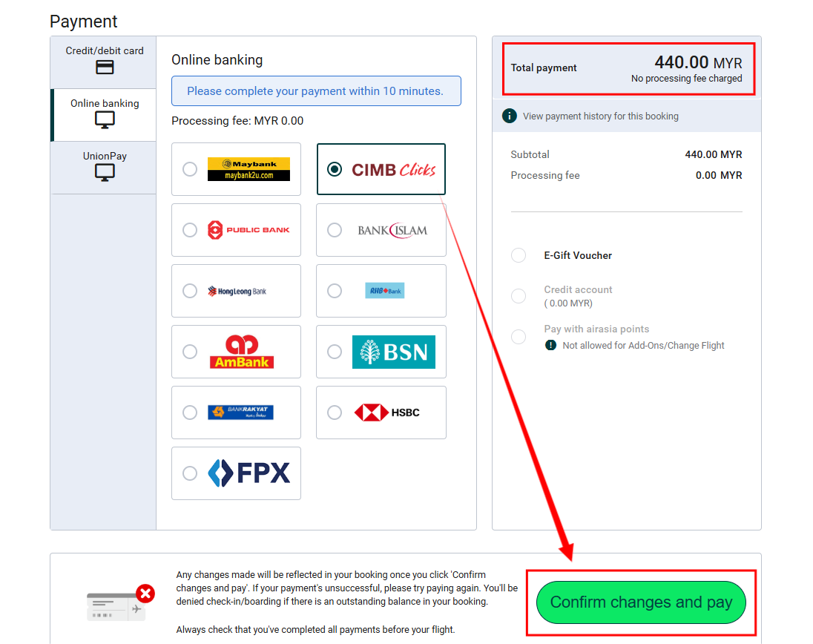Click the BSN bank logo
The image size is (813, 644).
393,352
